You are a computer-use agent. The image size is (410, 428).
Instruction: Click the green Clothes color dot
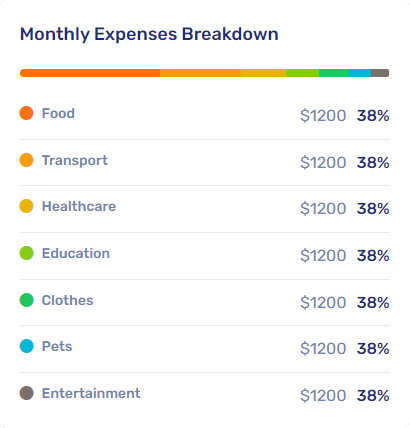(26, 300)
